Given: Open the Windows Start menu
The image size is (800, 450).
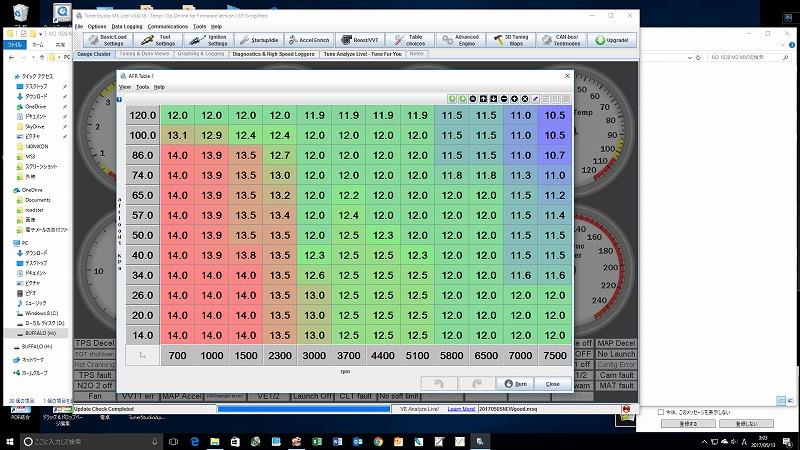Looking at the screenshot, I should pos(10,441).
